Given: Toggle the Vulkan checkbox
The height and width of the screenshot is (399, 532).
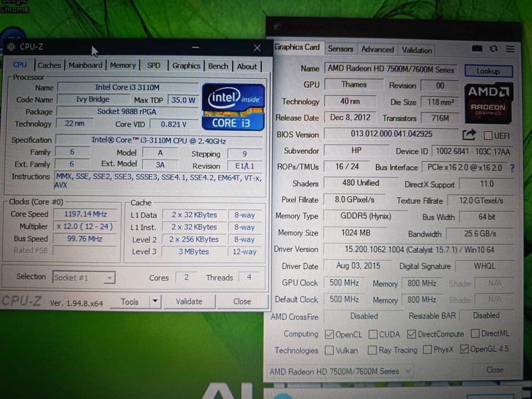Looking at the screenshot, I should 329,350.
